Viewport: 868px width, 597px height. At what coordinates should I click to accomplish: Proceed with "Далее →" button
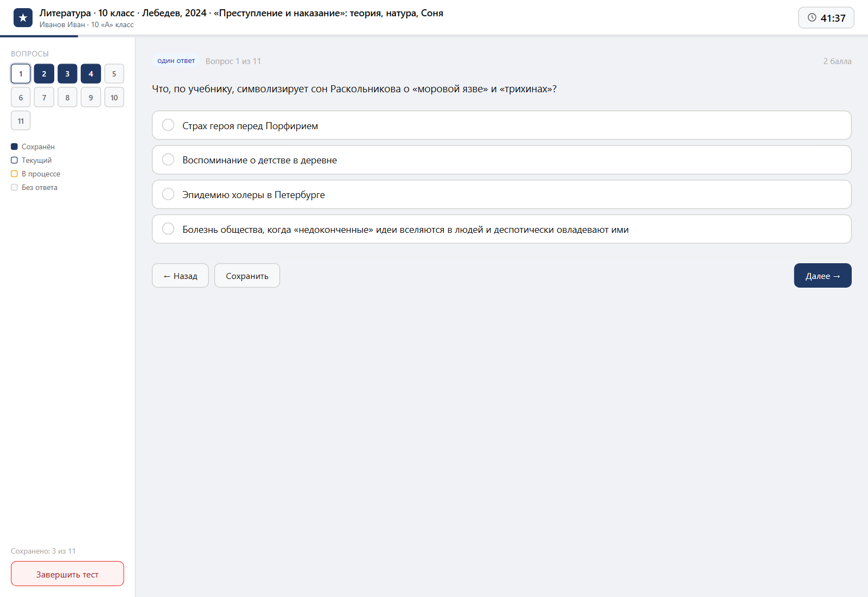point(822,276)
